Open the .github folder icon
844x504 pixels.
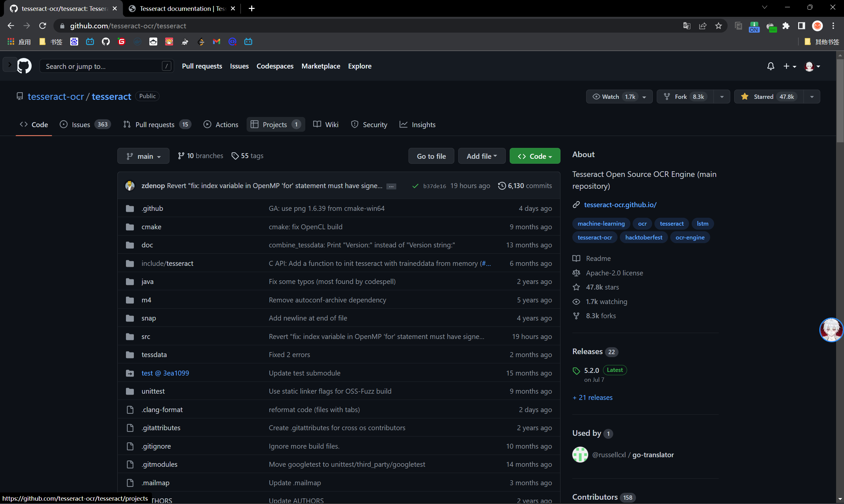(x=130, y=209)
